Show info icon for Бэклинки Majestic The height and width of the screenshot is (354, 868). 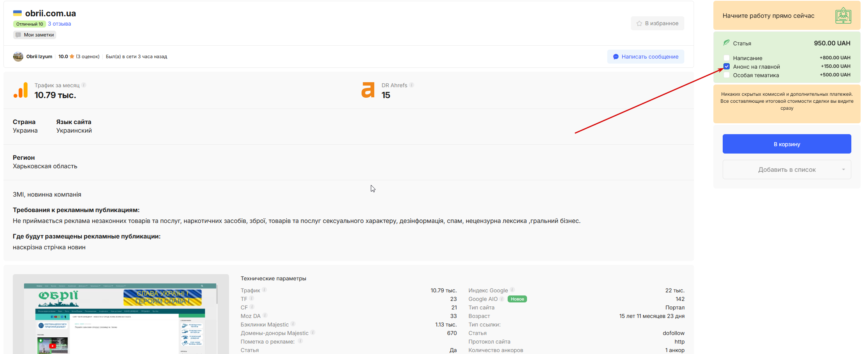coord(293,324)
